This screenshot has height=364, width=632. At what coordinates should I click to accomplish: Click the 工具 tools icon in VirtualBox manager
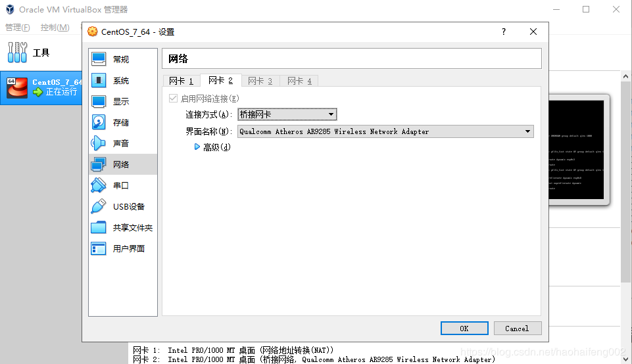pos(17,53)
